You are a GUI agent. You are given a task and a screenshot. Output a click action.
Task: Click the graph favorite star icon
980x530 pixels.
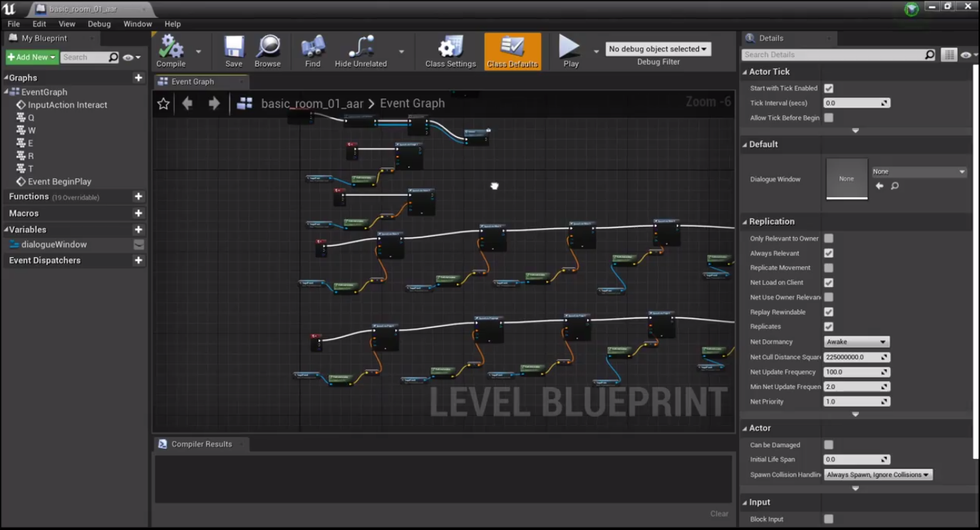click(x=163, y=104)
